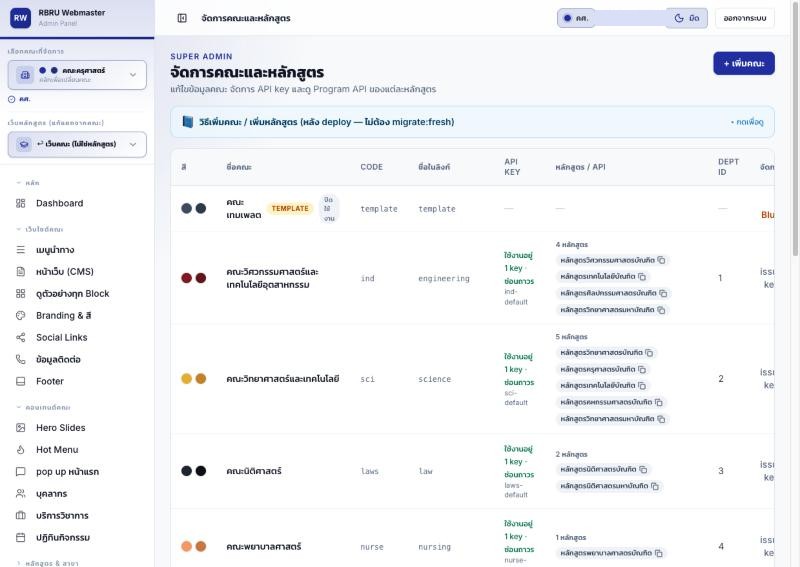Open the คณะครุศาสตร์ faculty selector dropdown
The width and height of the screenshot is (800, 567).
pyautogui.click(x=77, y=75)
